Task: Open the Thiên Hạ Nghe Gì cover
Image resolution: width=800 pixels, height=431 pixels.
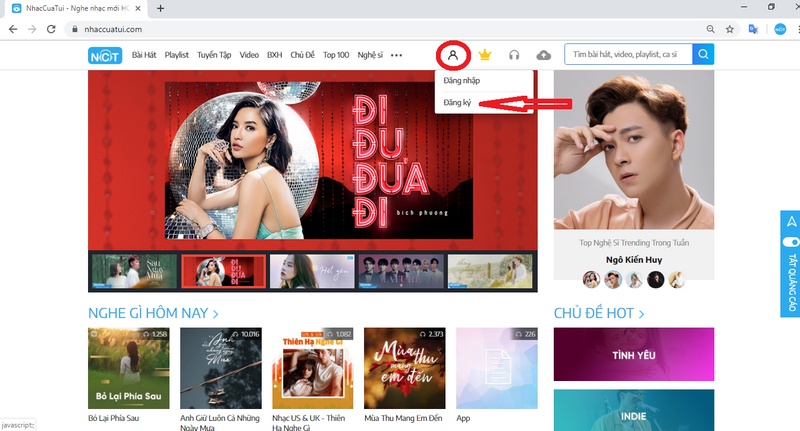Action: pos(313,368)
